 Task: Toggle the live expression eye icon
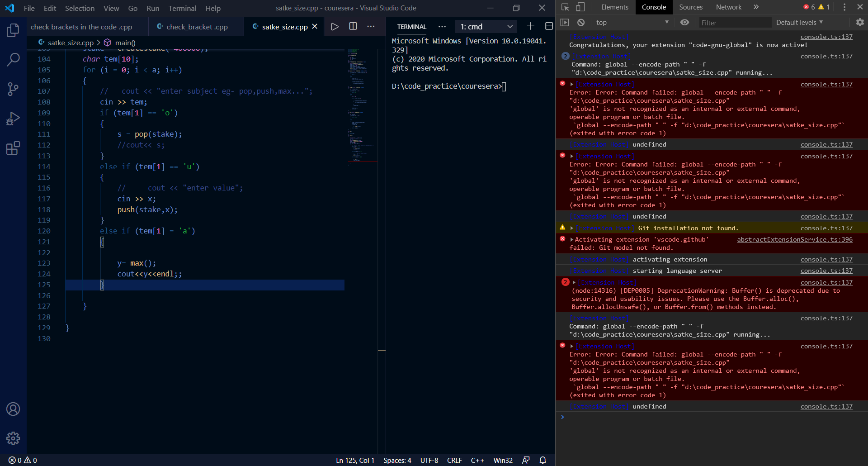pos(684,22)
